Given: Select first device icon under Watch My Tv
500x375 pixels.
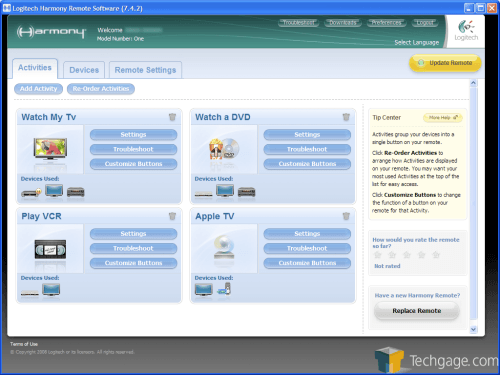Looking at the screenshot, I should pos(31,192).
